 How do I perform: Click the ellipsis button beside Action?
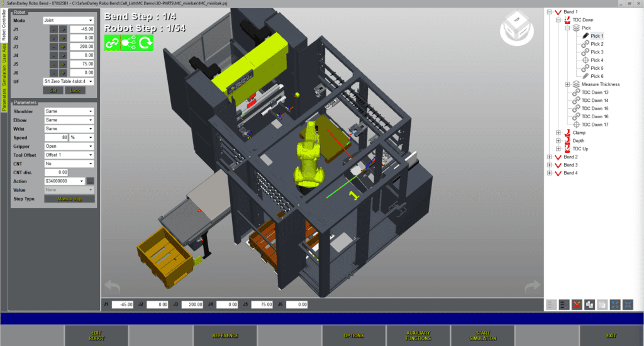[91, 181]
